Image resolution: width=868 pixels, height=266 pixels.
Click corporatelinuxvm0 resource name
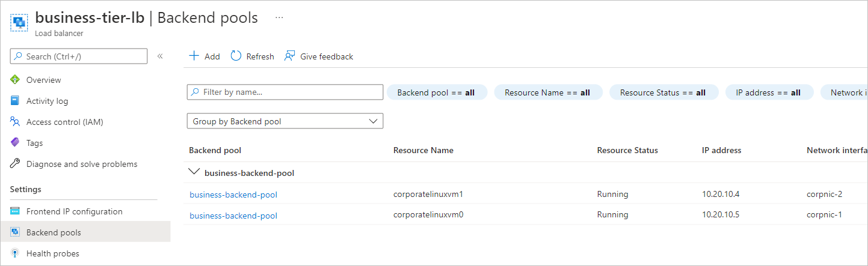tap(428, 215)
